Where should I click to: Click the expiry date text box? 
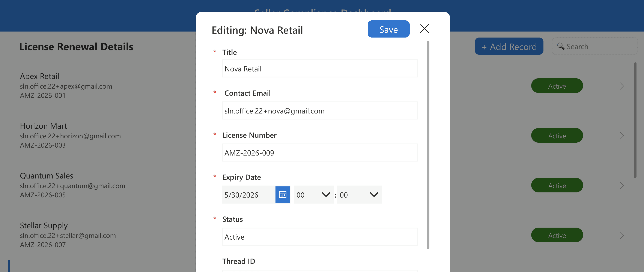point(248,194)
